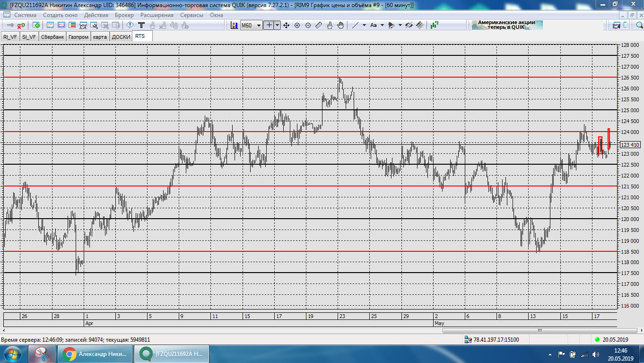Select the active RTS tab
This screenshot has width=644, height=363.
click(x=142, y=36)
